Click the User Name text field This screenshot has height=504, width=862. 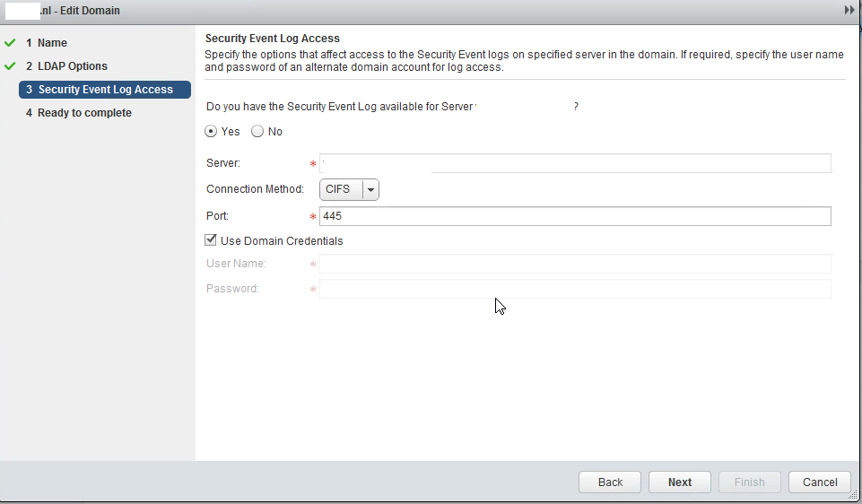[x=575, y=264]
